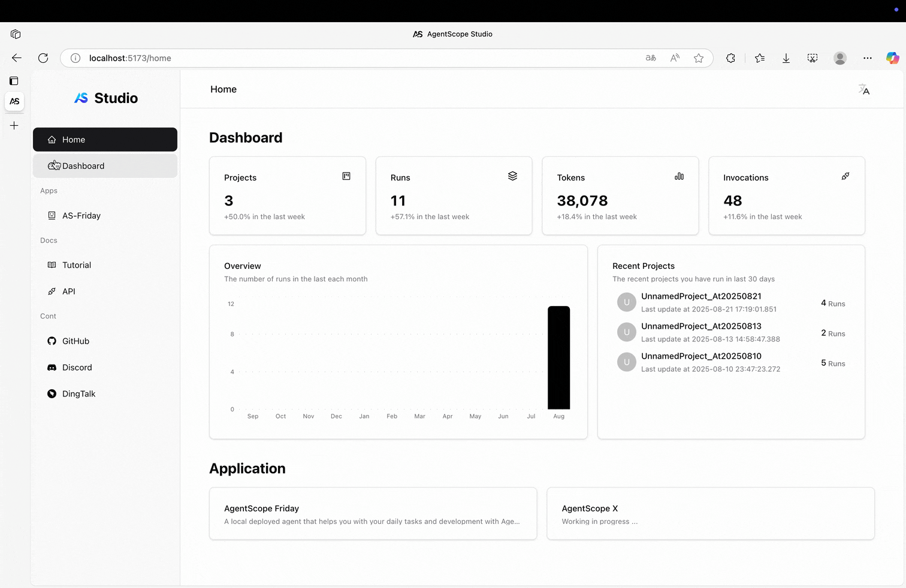The height and width of the screenshot is (588, 906).
Task: Click avatar of UnnamedProject_At20250810
Action: point(627,362)
